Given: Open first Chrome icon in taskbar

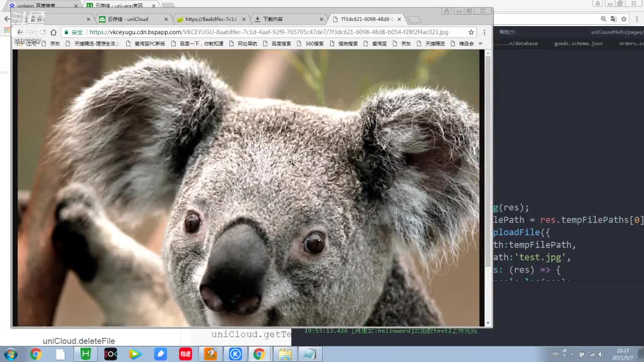Looking at the screenshot, I should 35,354.
